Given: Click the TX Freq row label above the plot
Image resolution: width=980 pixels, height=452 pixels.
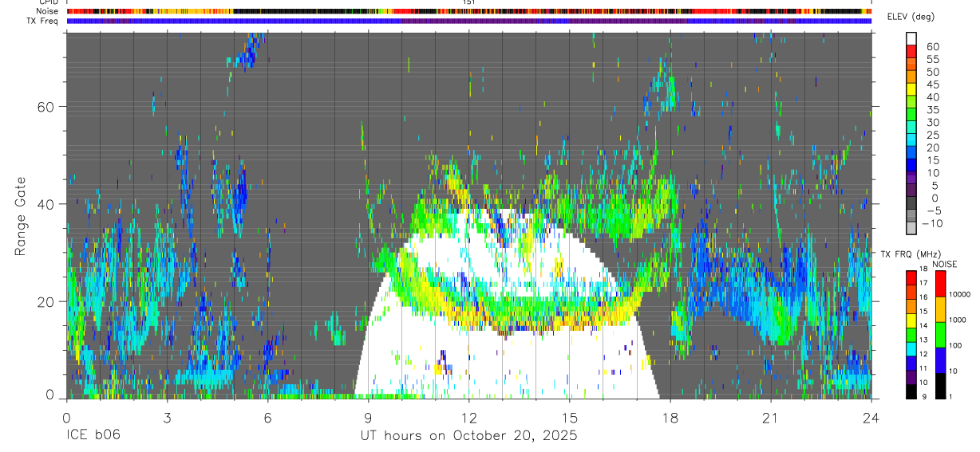Looking at the screenshot, I should coord(43,21).
